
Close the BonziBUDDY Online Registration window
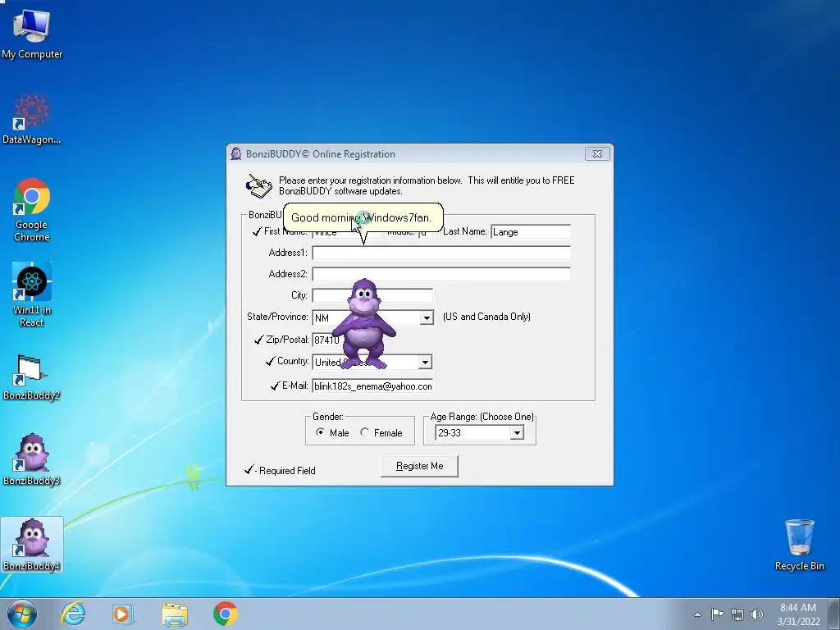point(597,153)
